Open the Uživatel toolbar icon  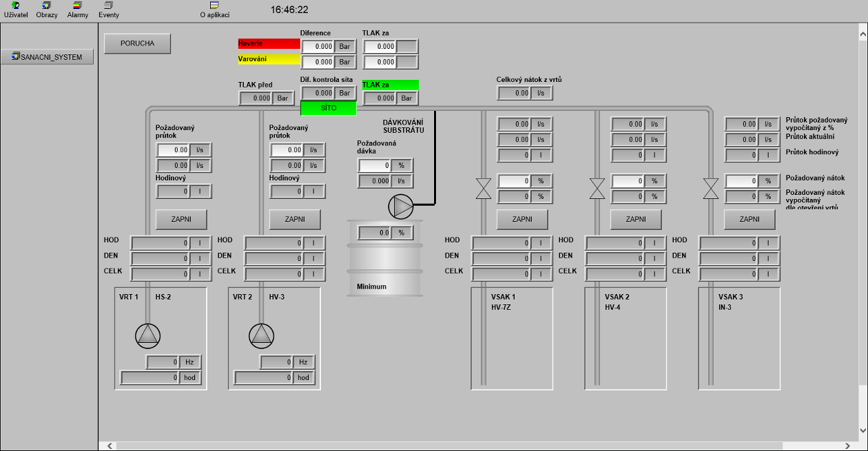click(x=16, y=10)
